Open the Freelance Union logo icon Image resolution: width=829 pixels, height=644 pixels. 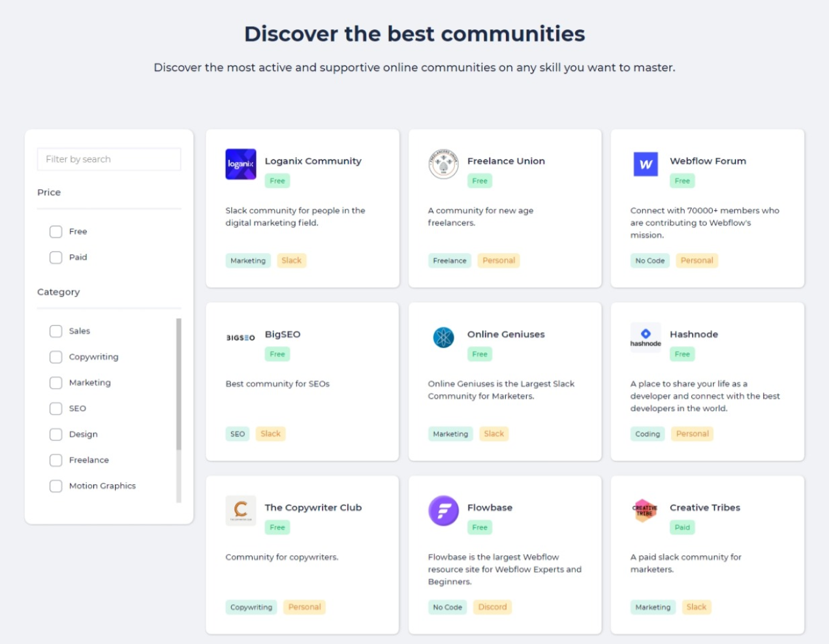(x=443, y=164)
